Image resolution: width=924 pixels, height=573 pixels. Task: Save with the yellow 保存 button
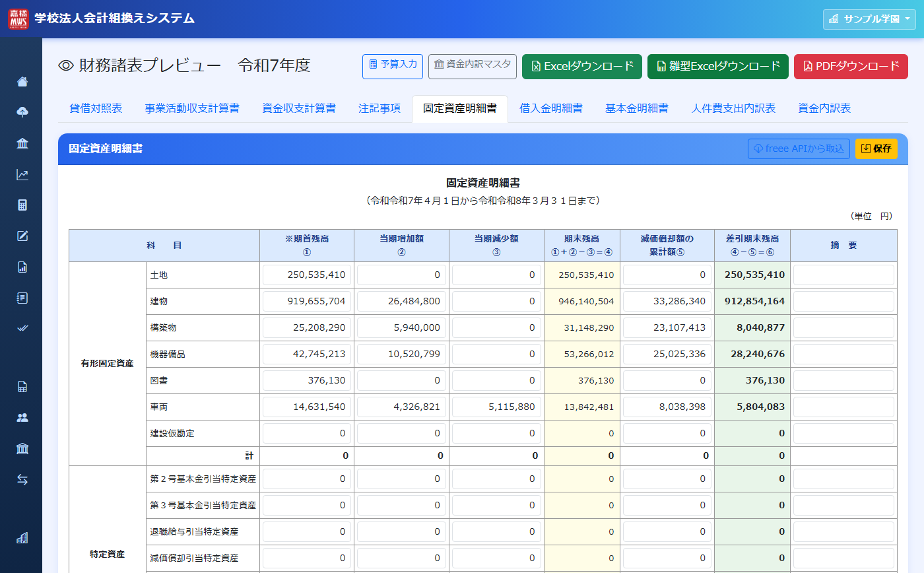click(876, 149)
